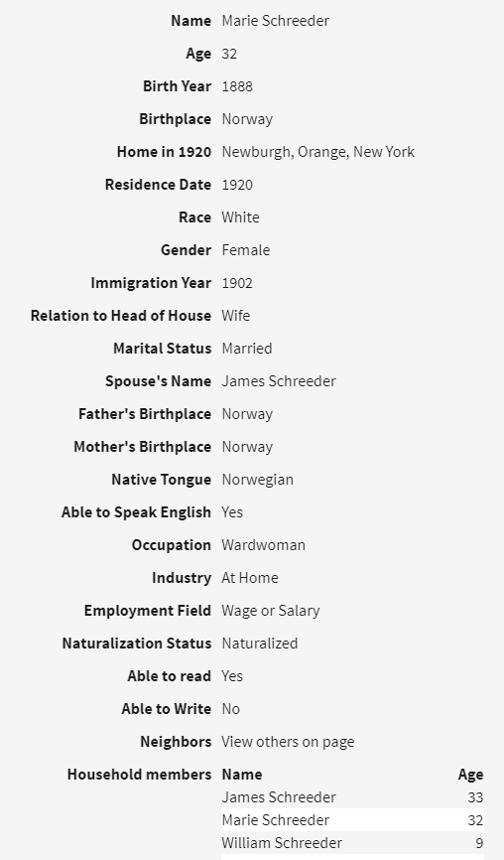Click the Native Tongue value Norwegian
The height and width of the screenshot is (860, 504).
tap(257, 480)
